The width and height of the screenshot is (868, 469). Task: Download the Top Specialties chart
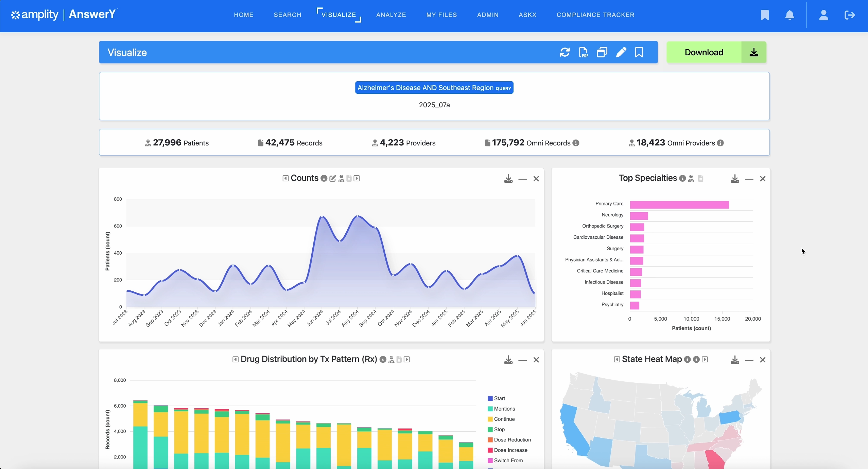pos(734,179)
